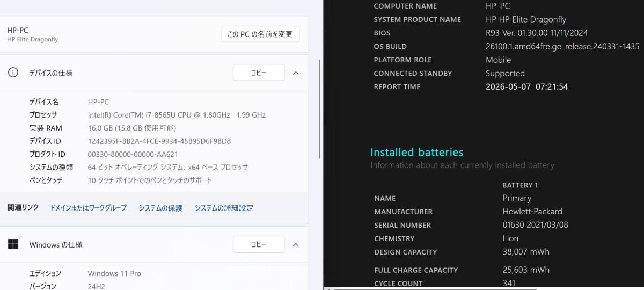Click the BIOS version value
Screen dimensions: 644x290
tap(536, 33)
